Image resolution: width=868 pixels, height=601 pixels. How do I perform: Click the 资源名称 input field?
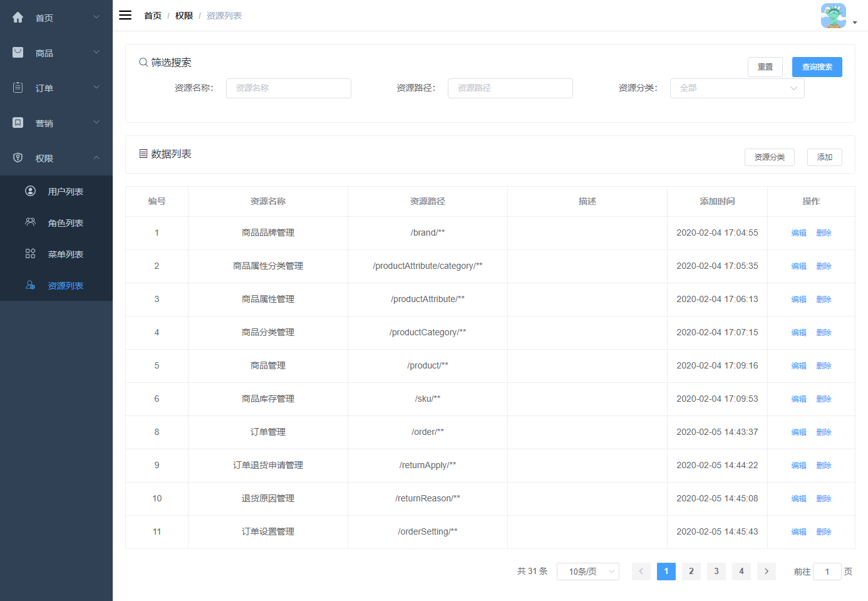(x=288, y=88)
